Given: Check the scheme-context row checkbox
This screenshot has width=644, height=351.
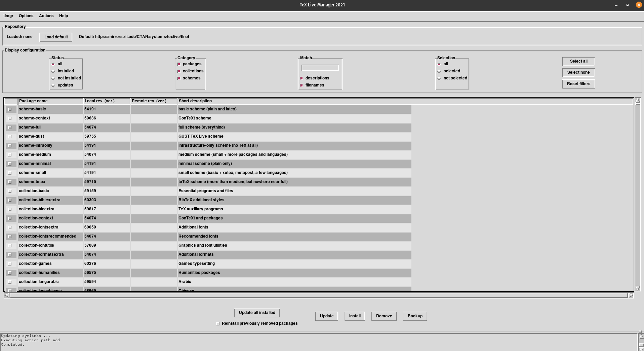Looking at the screenshot, I should click(10, 118).
